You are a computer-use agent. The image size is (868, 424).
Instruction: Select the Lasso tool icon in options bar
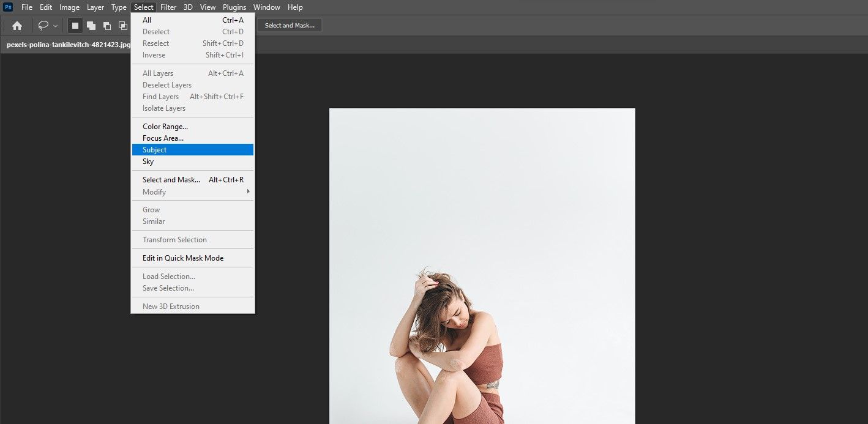coord(43,25)
